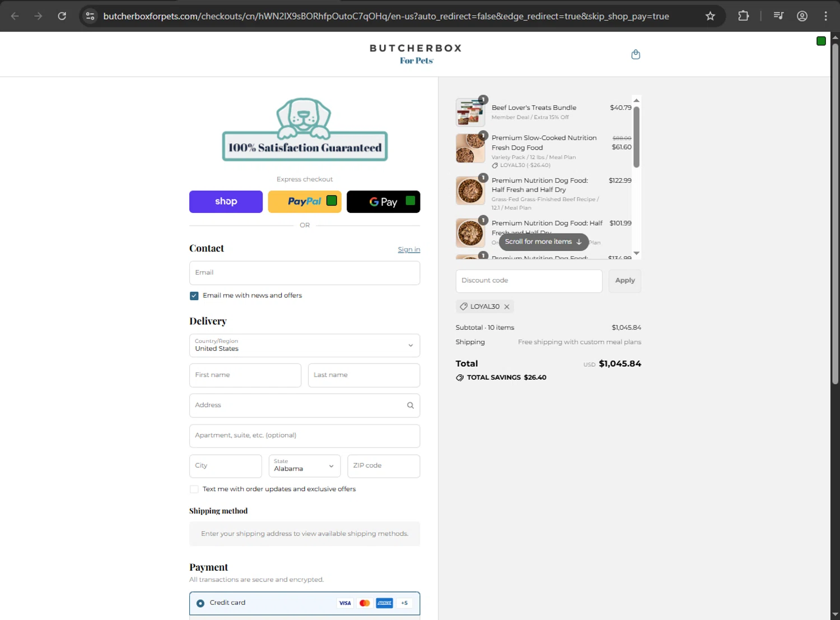Reload the checkout page
Screen dimensions: 840x620
(62, 16)
